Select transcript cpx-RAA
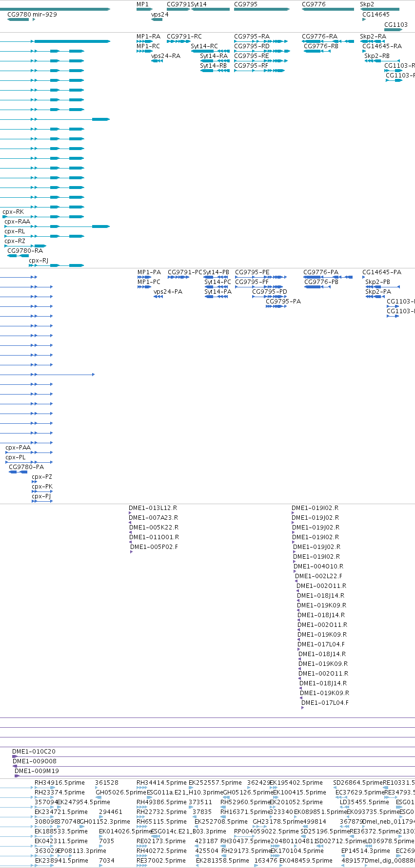The height and width of the screenshot is (868, 415). point(18,222)
